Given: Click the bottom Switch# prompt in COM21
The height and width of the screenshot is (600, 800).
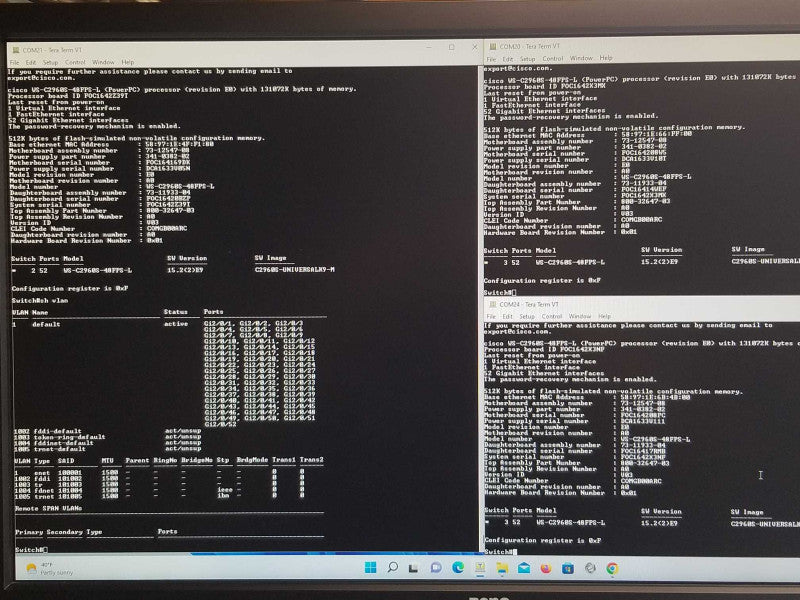Looking at the screenshot, I should point(30,549).
